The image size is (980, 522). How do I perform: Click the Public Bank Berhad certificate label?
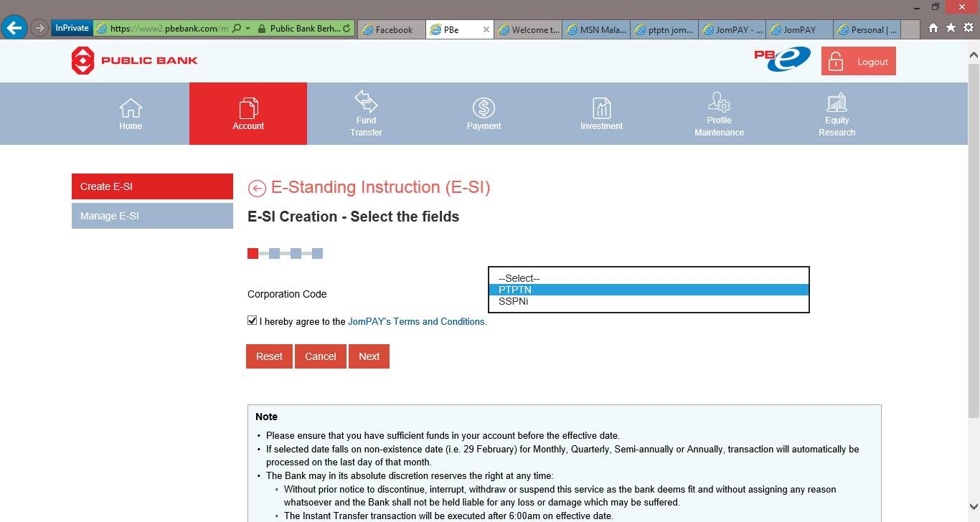(305, 29)
